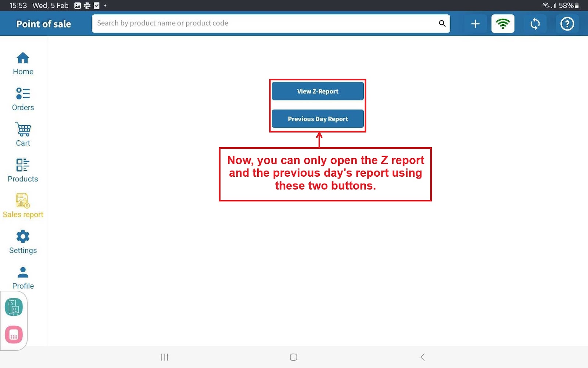This screenshot has height=368, width=588.
Task: Open the user Profile
Action: (x=23, y=277)
